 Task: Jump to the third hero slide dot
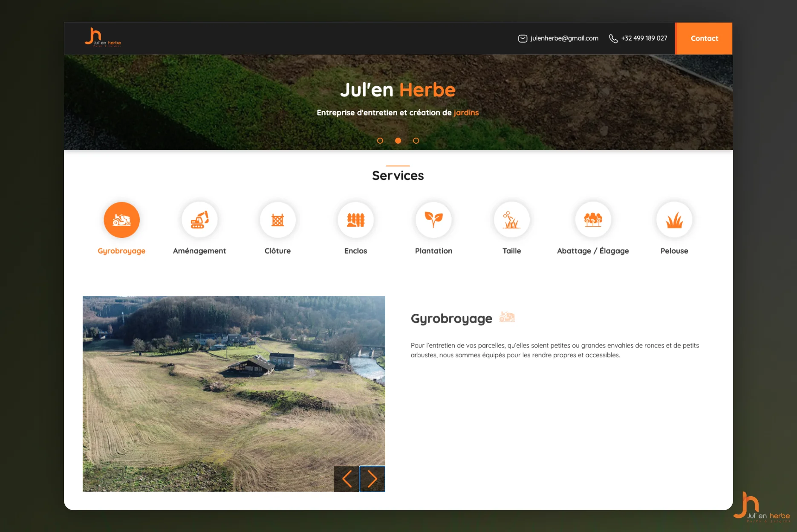click(416, 141)
